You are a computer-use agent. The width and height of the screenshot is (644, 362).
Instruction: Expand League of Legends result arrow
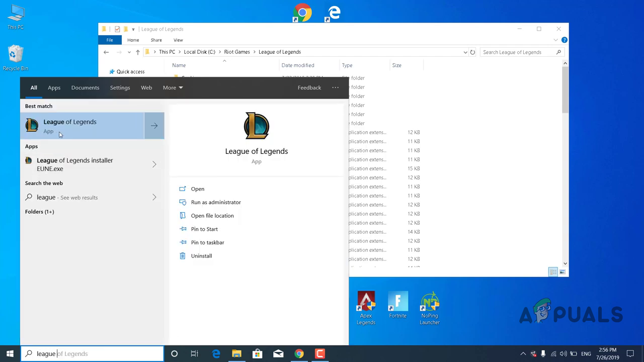click(x=154, y=126)
